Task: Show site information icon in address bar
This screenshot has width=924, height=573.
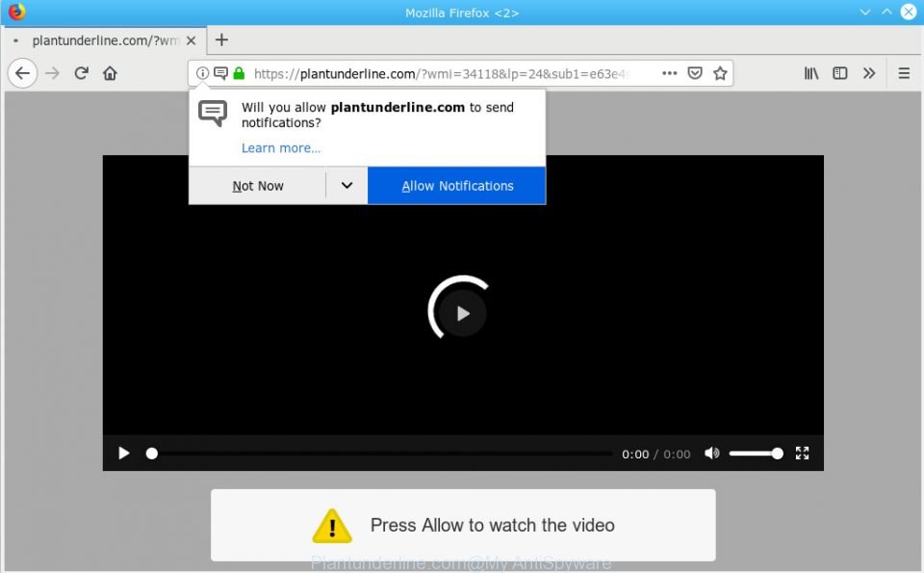Action: coord(202,73)
